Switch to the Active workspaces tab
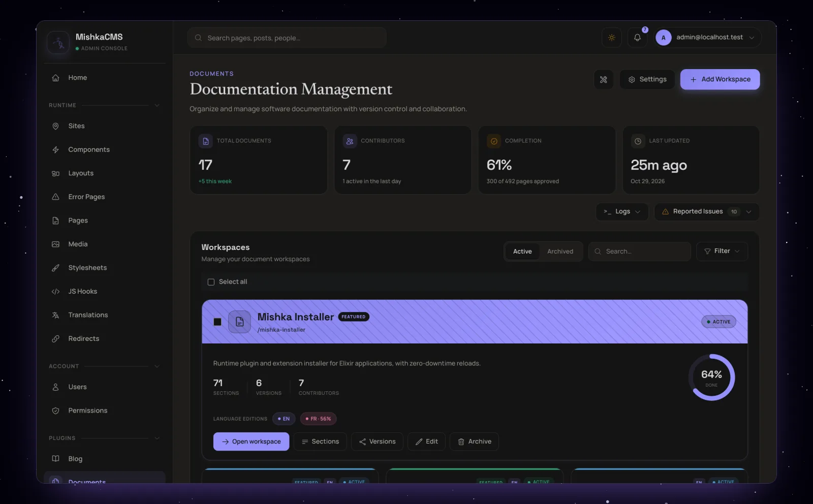Viewport: 813px width, 504px height. tap(522, 251)
